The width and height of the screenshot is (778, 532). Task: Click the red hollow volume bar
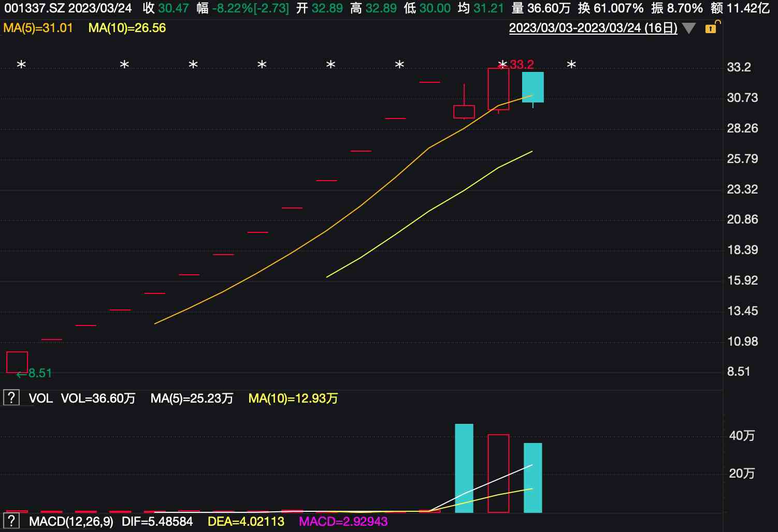[x=498, y=473]
